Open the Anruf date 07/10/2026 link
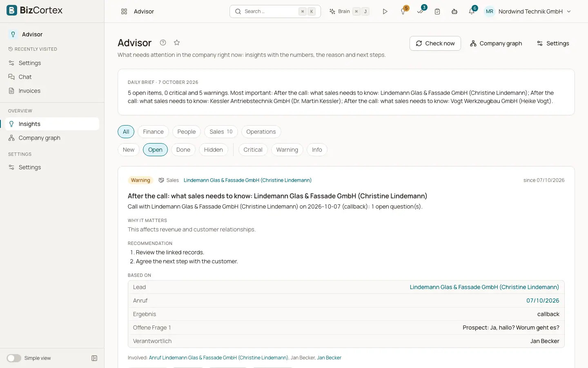The width and height of the screenshot is (588, 368). click(x=543, y=301)
